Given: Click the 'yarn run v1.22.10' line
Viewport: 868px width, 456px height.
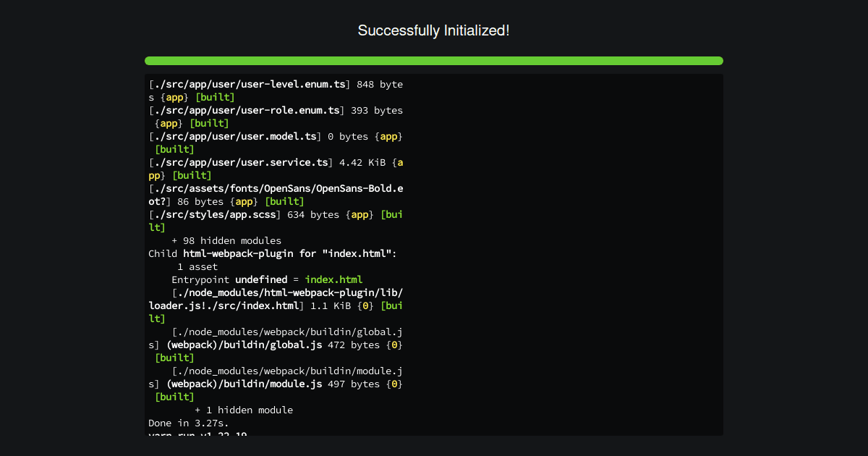Looking at the screenshot, I should click(x=197, y=434).
